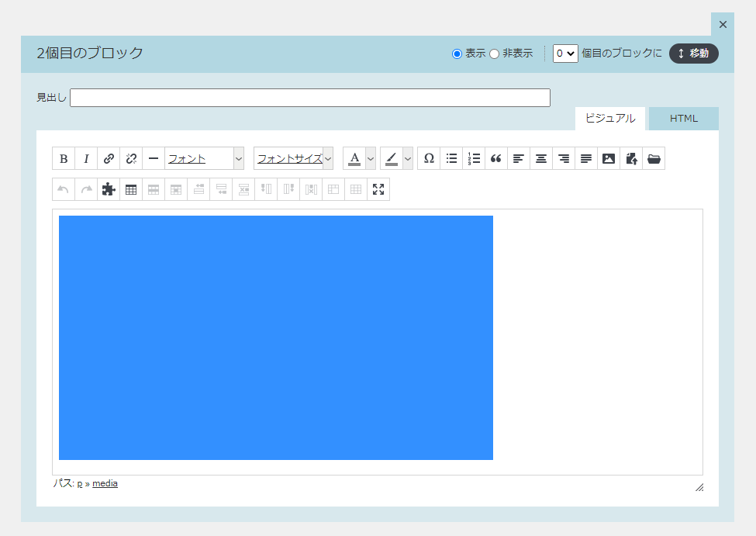Open the フォント dropdown
This screenshot has height=536, width=756.
[x=205, y=158]
